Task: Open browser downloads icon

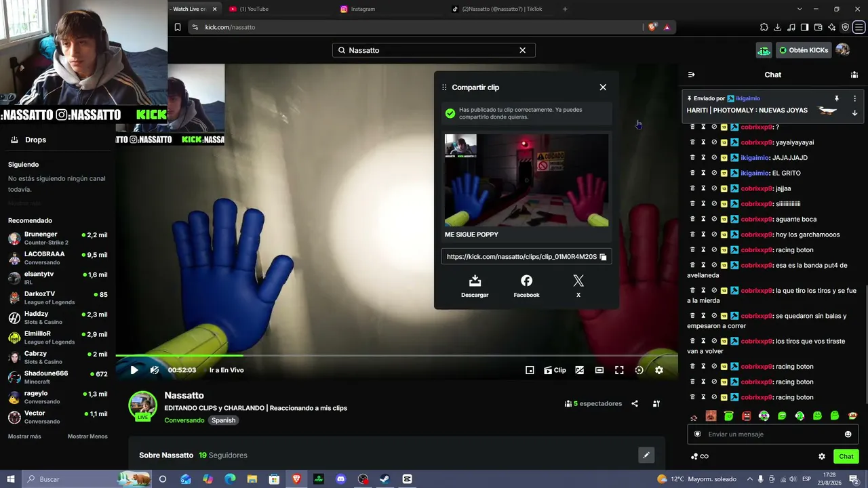Action: [x=778, y=27]
